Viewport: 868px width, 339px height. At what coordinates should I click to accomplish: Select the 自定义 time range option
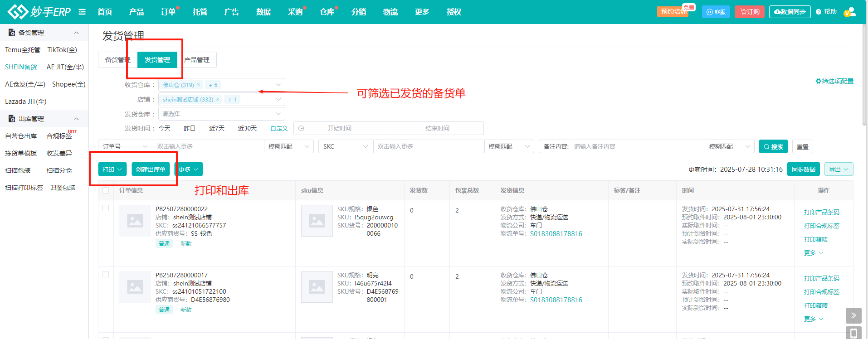pos(279,128)
